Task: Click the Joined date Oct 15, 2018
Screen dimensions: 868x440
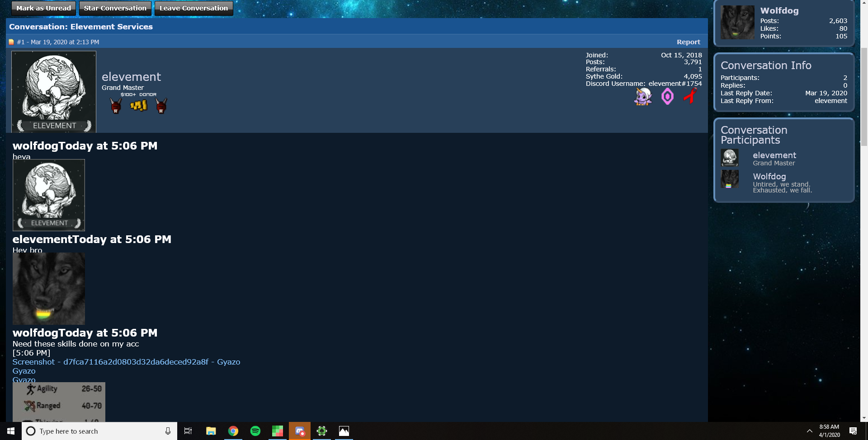Action: pyautogui.click(x=681, y=55)
